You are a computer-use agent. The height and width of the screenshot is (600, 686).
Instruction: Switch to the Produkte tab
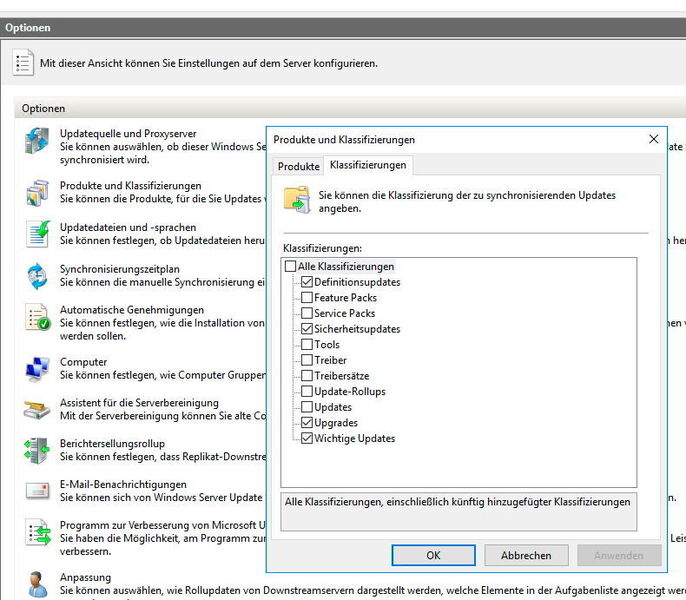pyautogui.click(x=298, y=166)
